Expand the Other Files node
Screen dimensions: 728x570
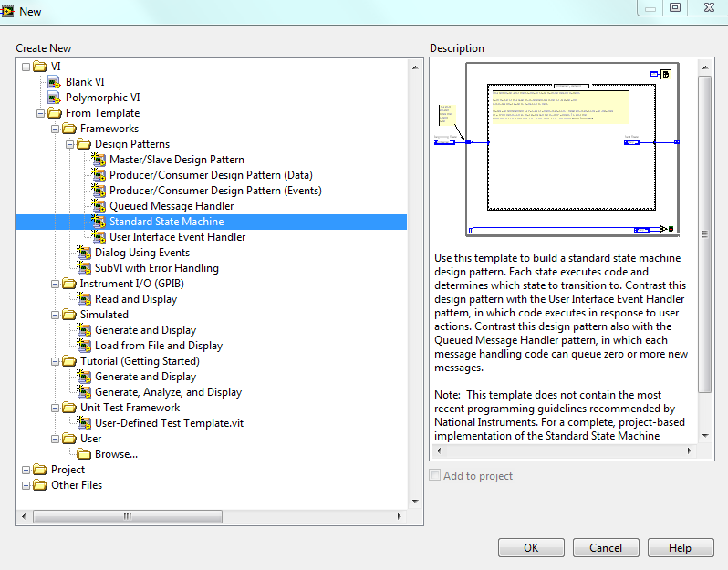click(26, 485)
